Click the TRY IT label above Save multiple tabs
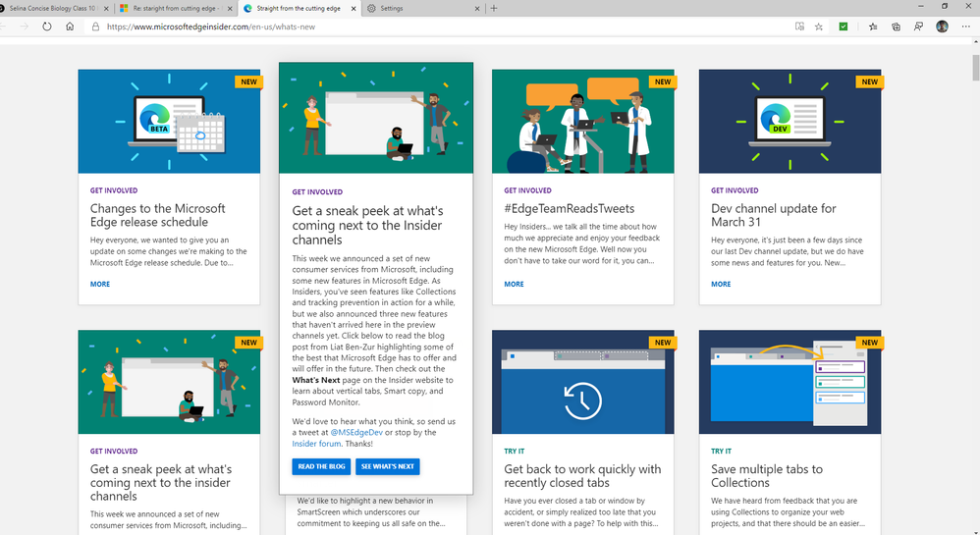The width and height of the screenshot is (980, 535). pyautogui.click(x=721, y=451)
